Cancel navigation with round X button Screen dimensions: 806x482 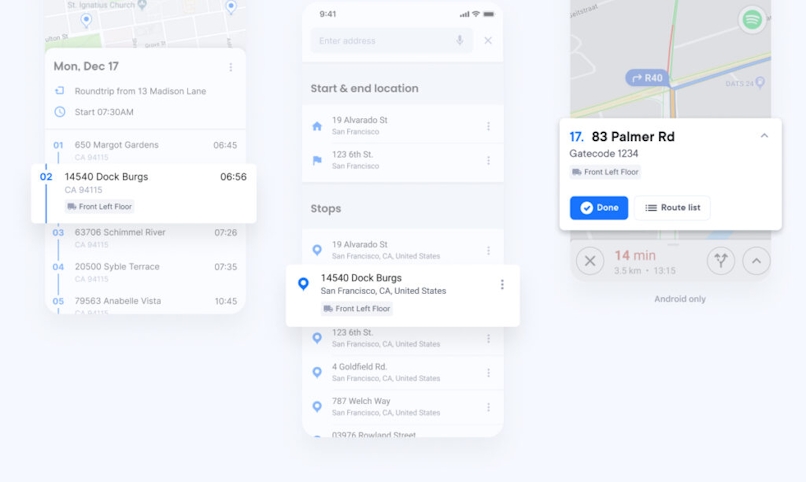(590, 261)
